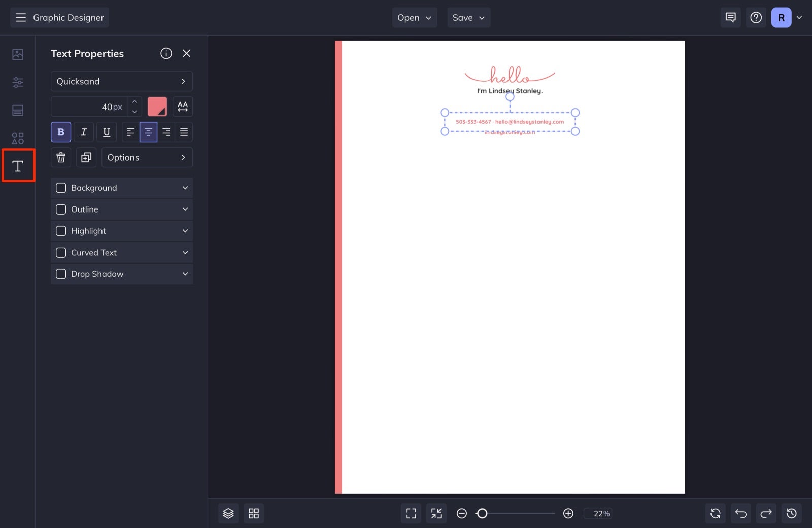
Task: Open the text Options settings
Action: coord(147,157)
